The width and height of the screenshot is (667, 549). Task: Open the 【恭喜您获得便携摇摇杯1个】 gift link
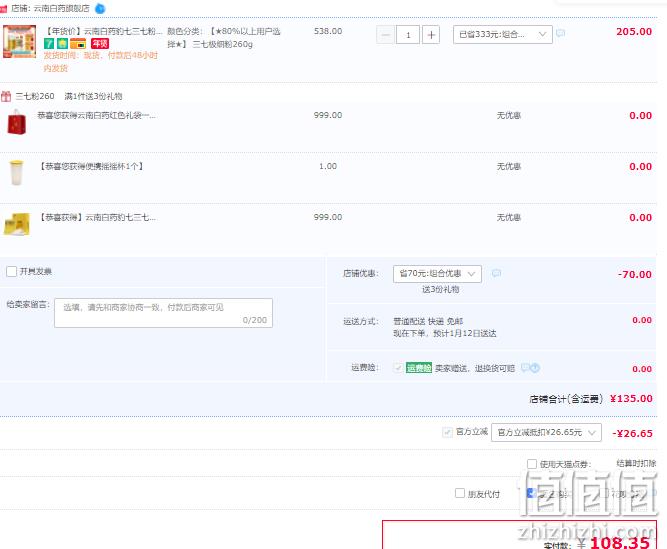point(91,166)
